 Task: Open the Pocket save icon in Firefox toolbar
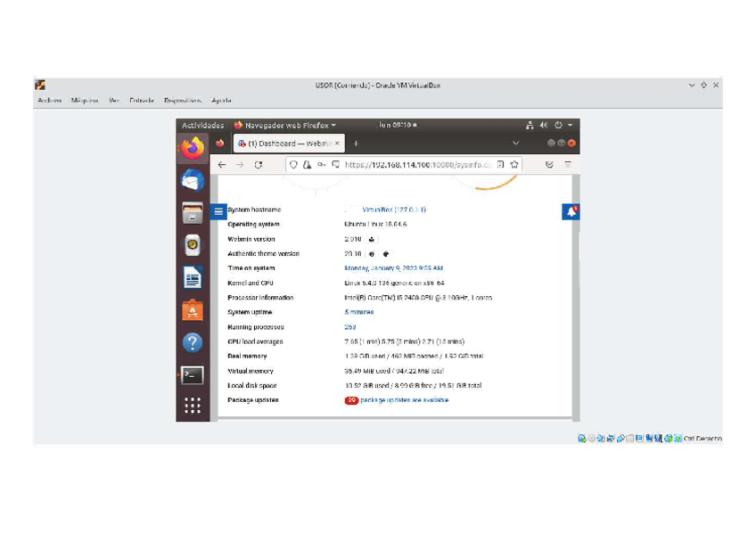point(549,164)
